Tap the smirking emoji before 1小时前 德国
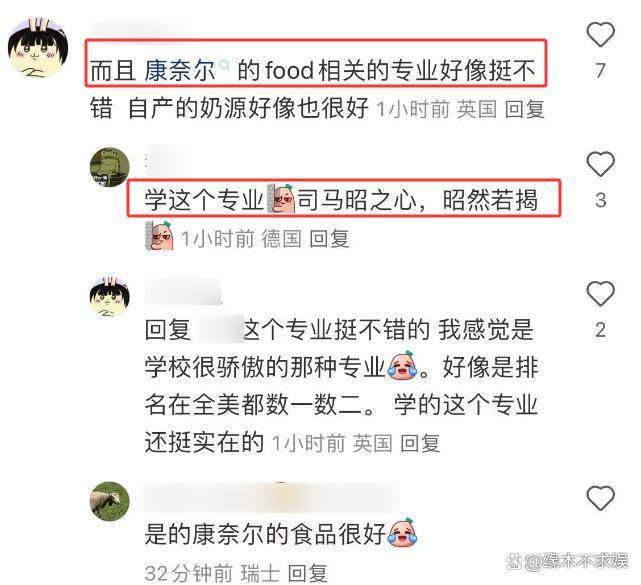641x585 pixels. [159, 236]
